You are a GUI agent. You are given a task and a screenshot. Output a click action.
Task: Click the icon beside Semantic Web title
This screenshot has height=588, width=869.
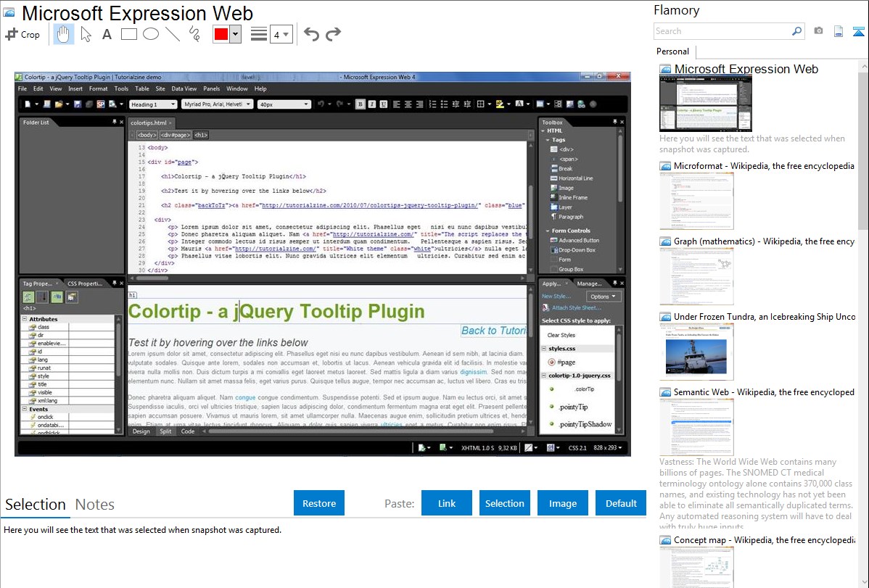point(665,392)
